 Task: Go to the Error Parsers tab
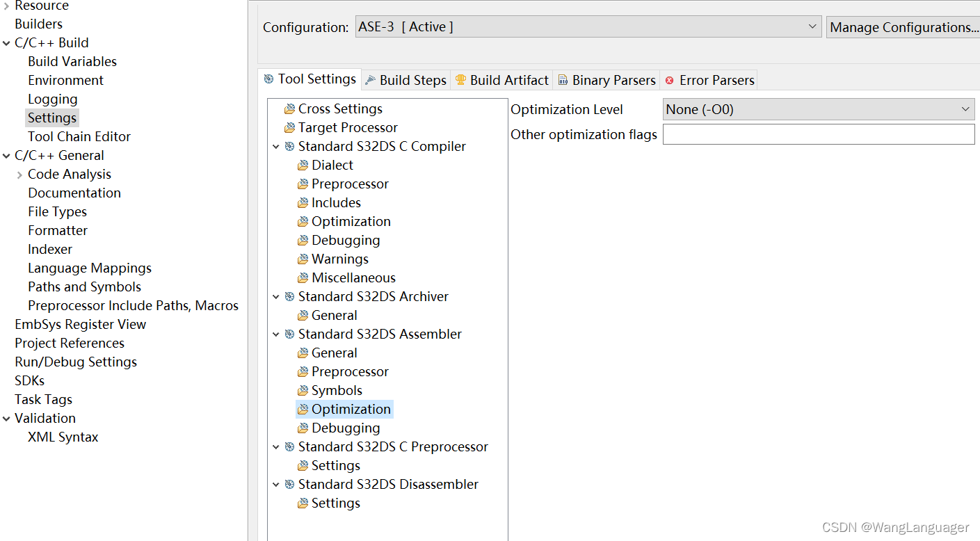click(x=709, y=80)
